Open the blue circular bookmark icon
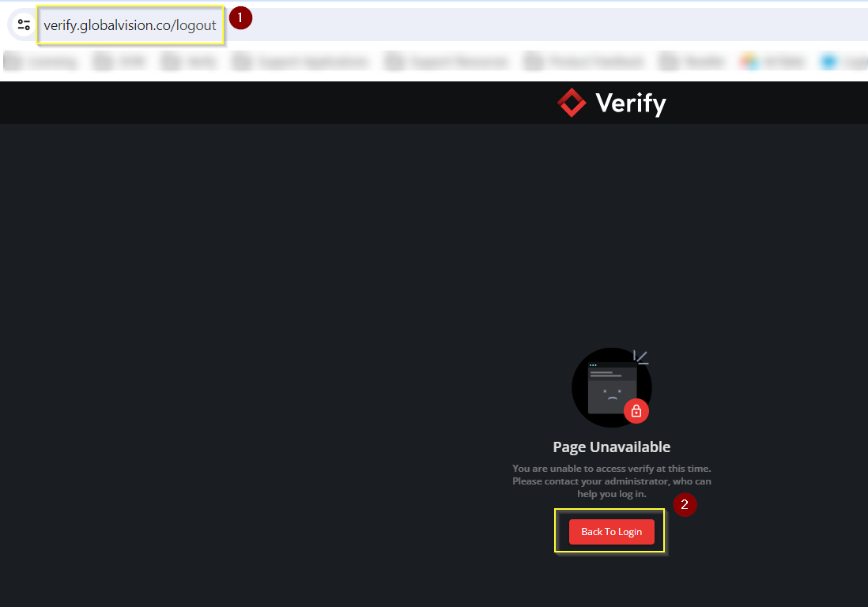The width and height of the screenshot is (868, 607). click(x=829, y=62)
